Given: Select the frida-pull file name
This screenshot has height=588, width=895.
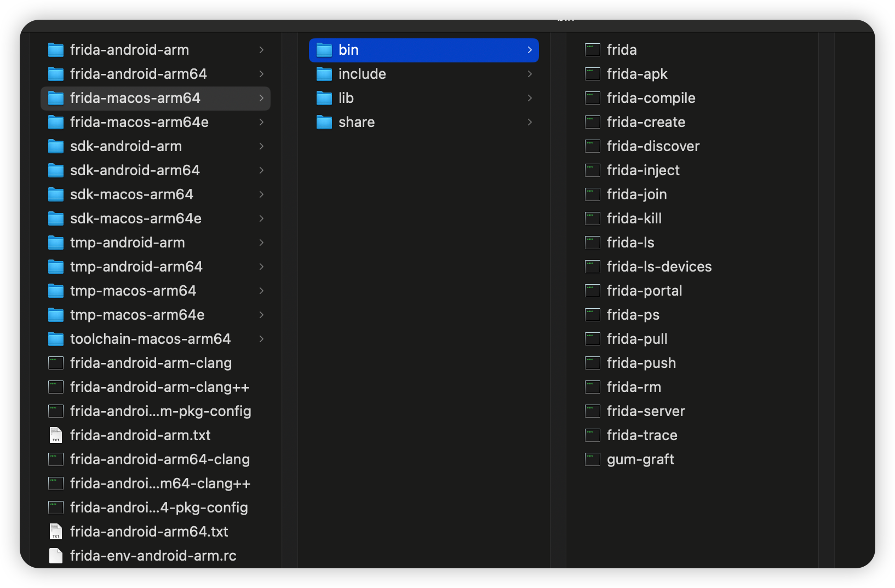Looking at the screenshot, I should tap(637, 339).
